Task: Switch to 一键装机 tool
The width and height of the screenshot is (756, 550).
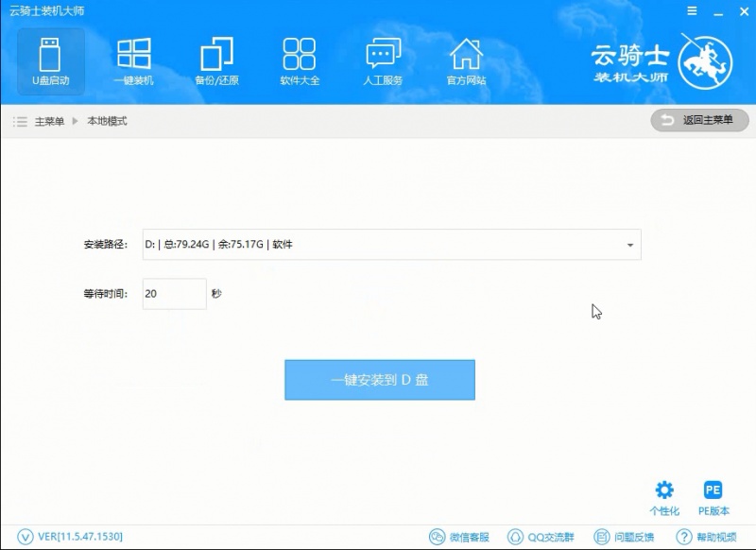Action: (133, 61)
